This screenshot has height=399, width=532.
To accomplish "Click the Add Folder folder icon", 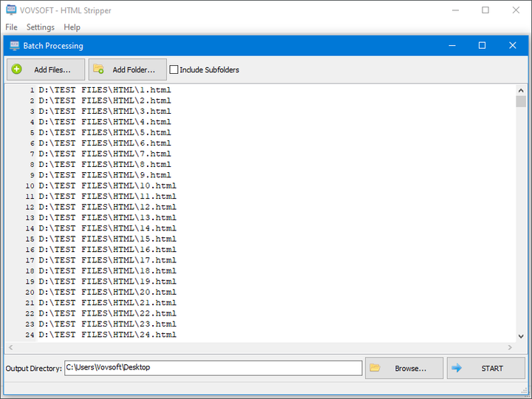I will click(98, 69).
